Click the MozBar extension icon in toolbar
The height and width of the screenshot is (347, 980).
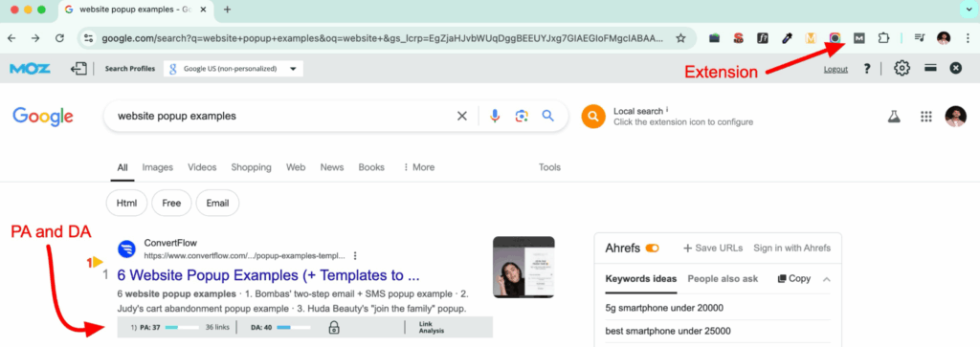point(859,38)
